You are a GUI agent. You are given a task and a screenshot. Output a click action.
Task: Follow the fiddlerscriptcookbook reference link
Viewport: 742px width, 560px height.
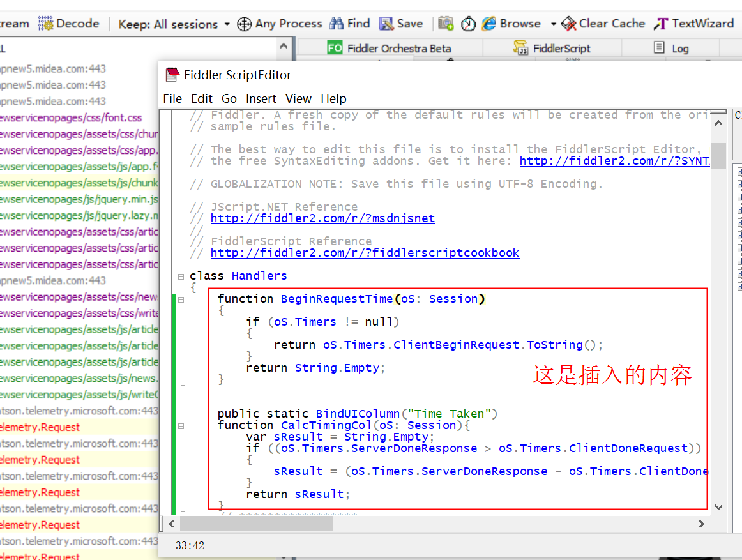[365, 253]
